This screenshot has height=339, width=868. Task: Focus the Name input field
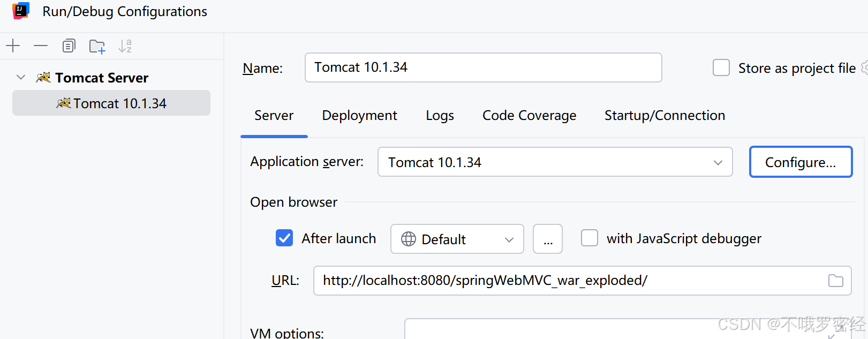pos(483,67)
